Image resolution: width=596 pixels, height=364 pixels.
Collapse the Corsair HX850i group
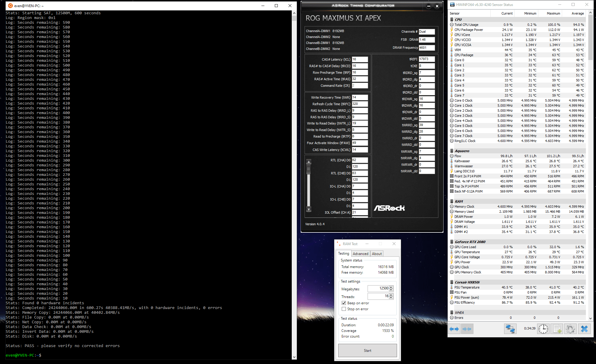click(452, 282)
